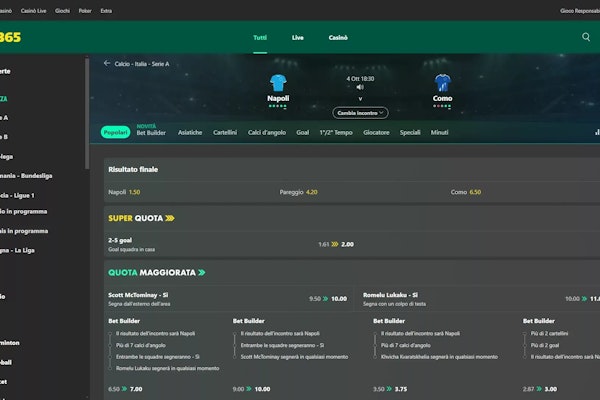Click the Como team name
Viewport: 600px width, 400px height.
coord(442,98)
